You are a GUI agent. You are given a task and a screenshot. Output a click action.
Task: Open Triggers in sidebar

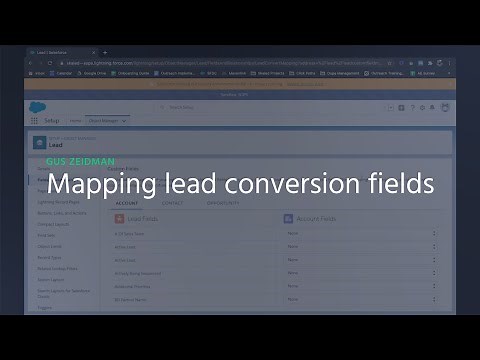pos(45,308)
